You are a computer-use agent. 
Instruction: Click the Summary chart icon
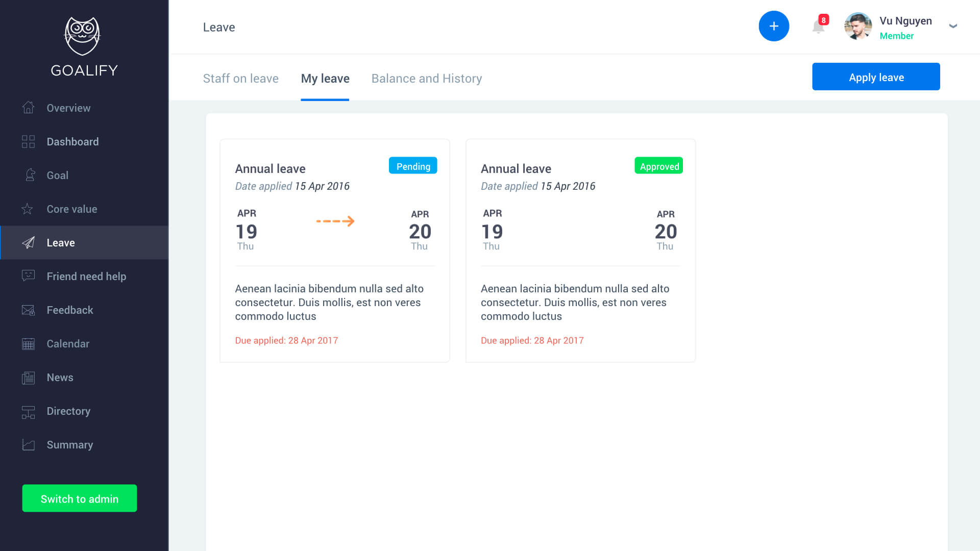point(28,445)
